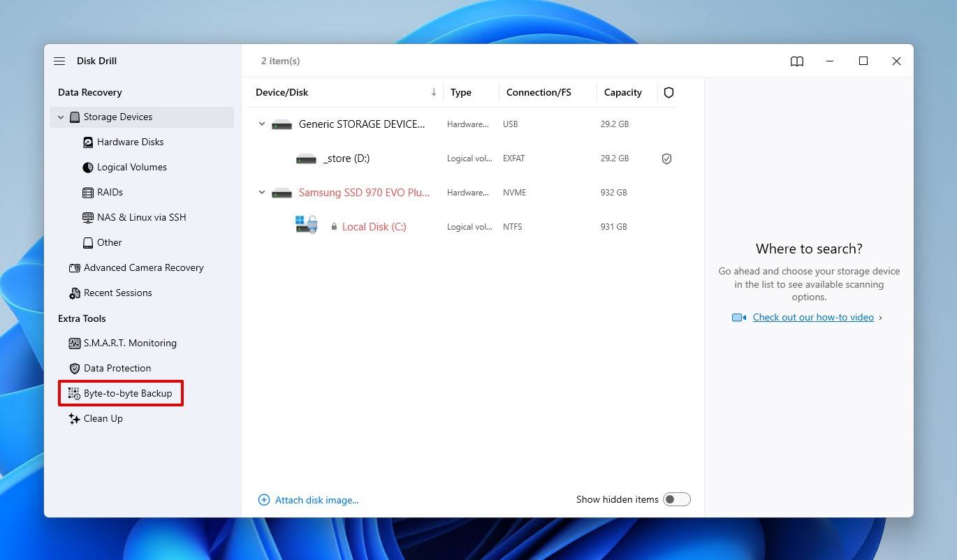Select Other in Storage Devices
957x560 pixels.
pos(110,243)
